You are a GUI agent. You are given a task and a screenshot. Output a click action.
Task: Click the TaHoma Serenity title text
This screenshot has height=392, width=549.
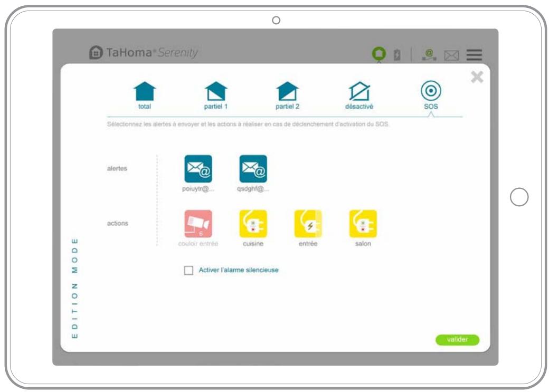click(x=152, y=53)
